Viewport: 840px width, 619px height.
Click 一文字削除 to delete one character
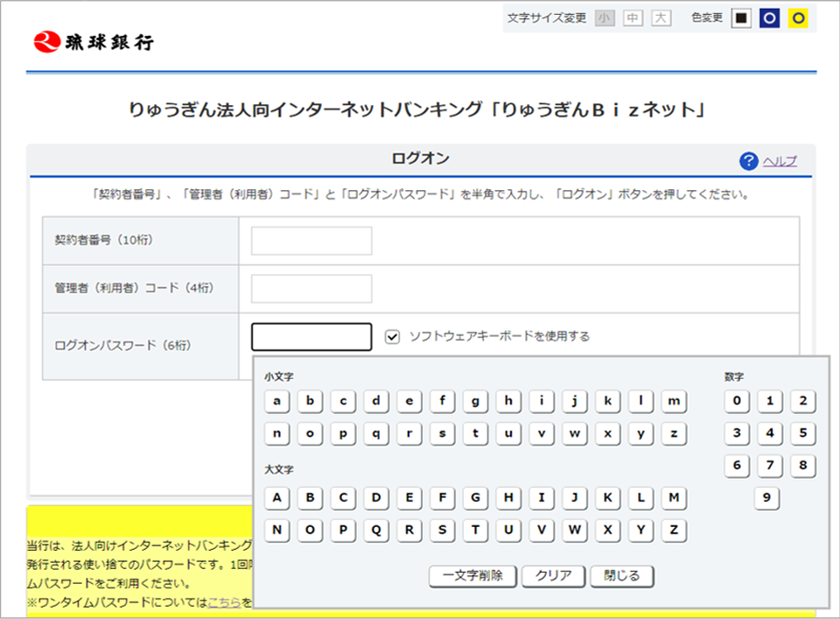tap(473, 577)
